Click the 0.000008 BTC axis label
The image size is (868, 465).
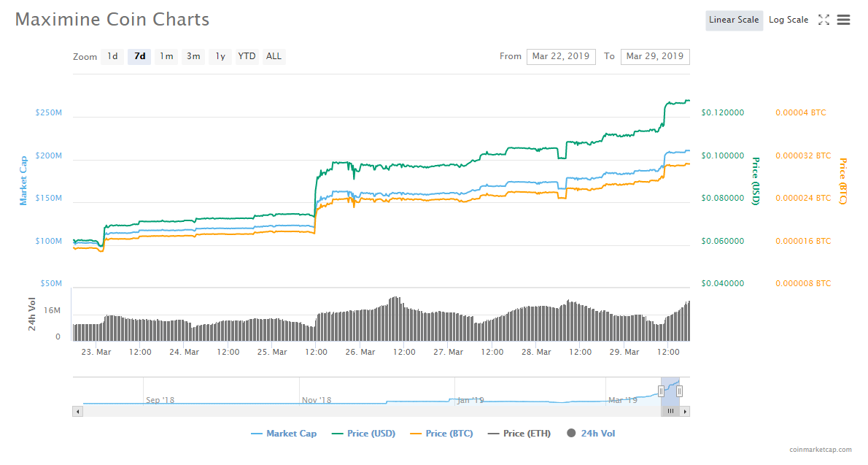point(803,283)
